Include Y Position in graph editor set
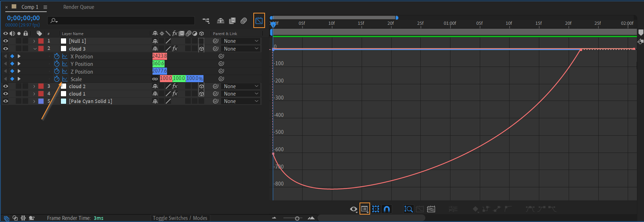The image size is (644, 222). click(65, 64)
